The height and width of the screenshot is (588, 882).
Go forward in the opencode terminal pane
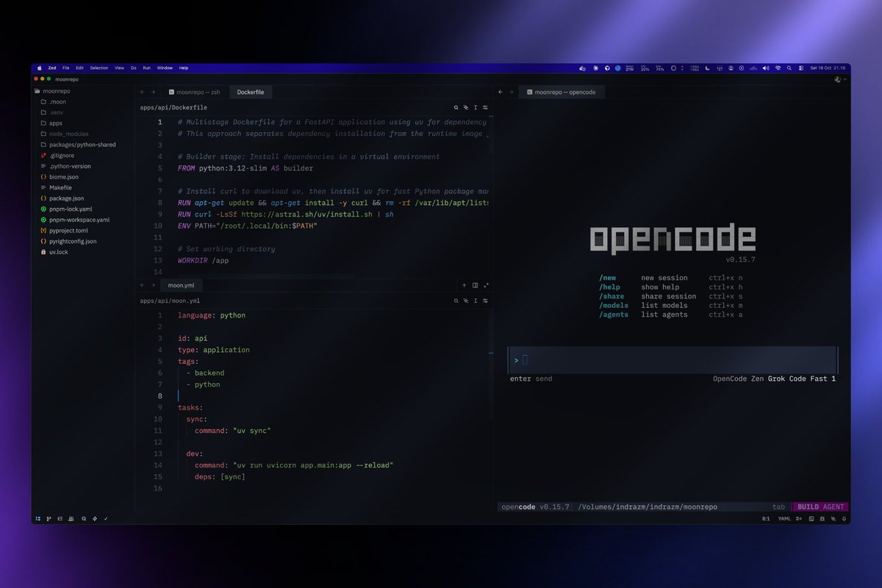click(511, 92)
